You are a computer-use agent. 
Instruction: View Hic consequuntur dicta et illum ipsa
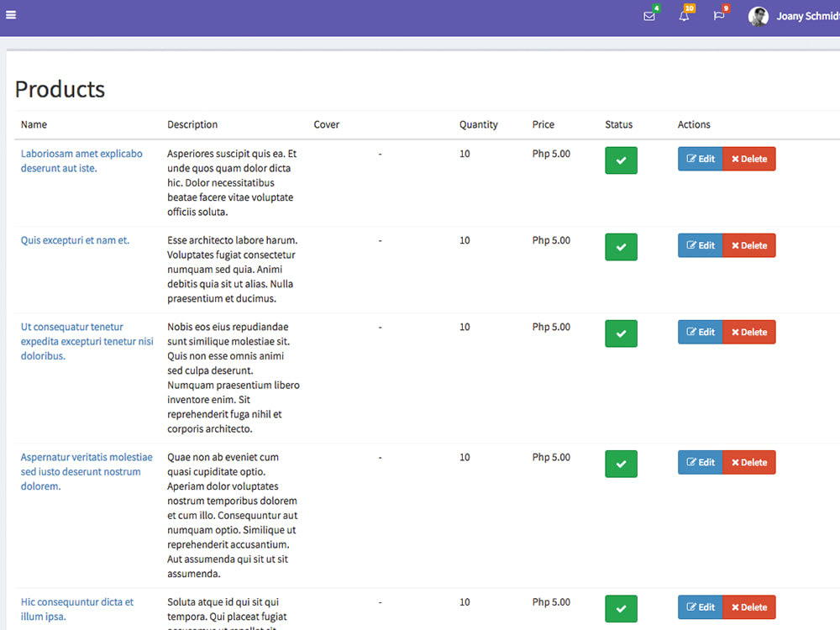[76, 607]
